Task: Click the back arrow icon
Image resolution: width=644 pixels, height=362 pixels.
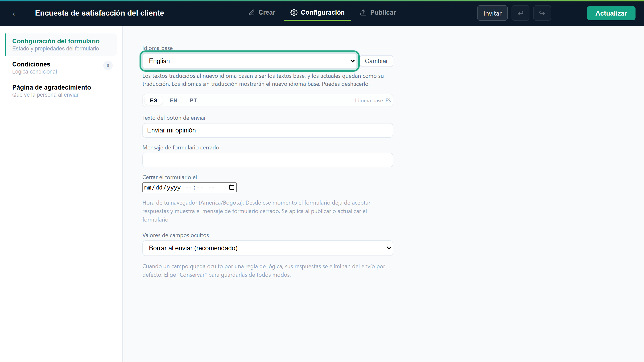Action: tap(16, 14)
